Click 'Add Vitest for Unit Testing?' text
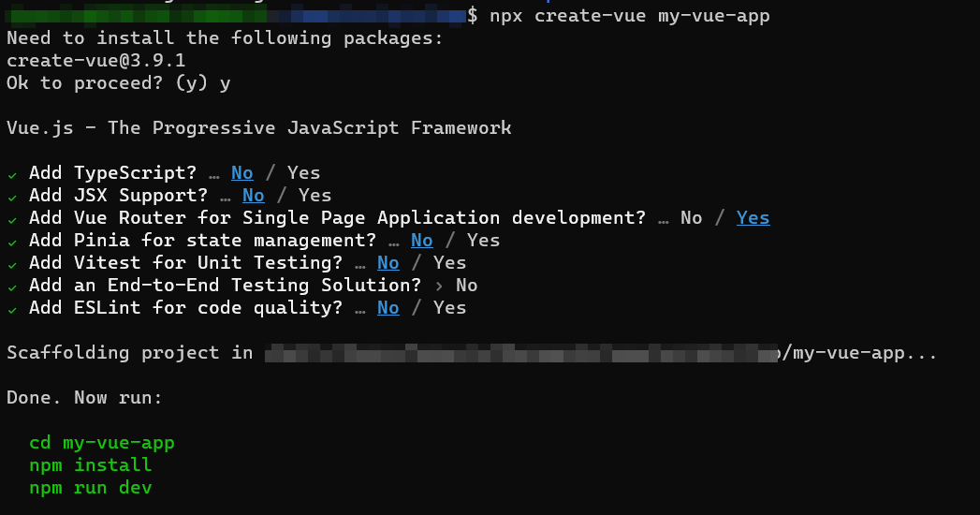The image size is (980, 515). coord(185,263)
